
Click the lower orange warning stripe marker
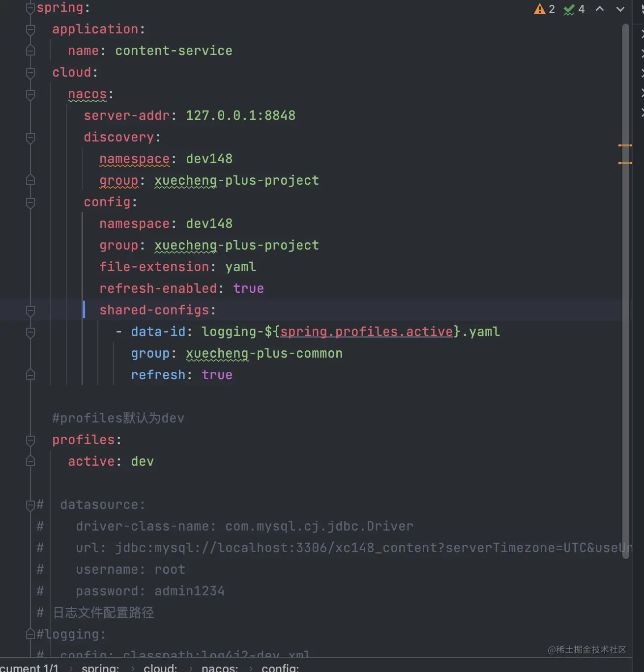(625, 163)
